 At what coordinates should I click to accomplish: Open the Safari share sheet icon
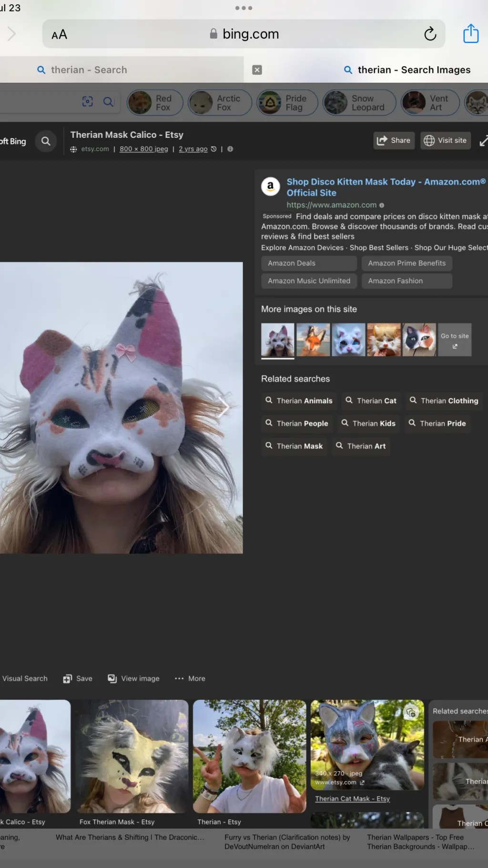pyautogui.click(x=470, y=34)
